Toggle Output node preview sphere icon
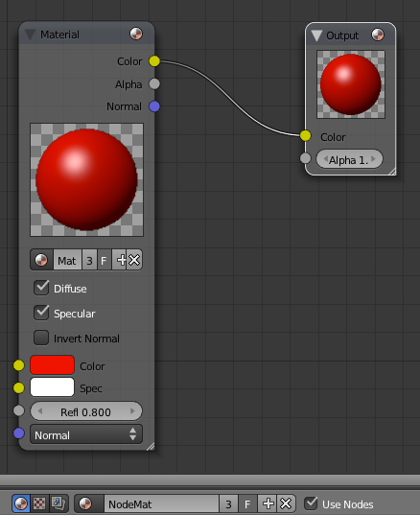Viewport: 420px width, 515px height. pos(378,35)
